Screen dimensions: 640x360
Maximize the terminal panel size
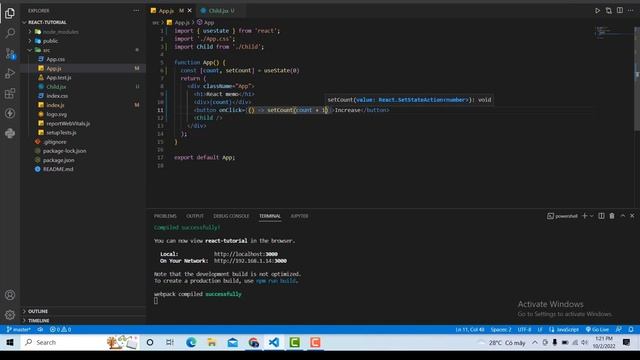coord(623,216)
